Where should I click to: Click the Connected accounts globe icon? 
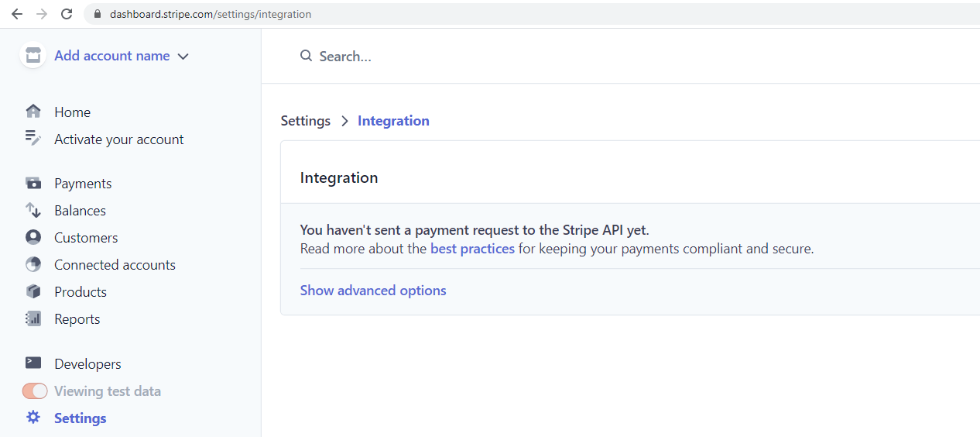pyautogui.click(x=33, y=264)
